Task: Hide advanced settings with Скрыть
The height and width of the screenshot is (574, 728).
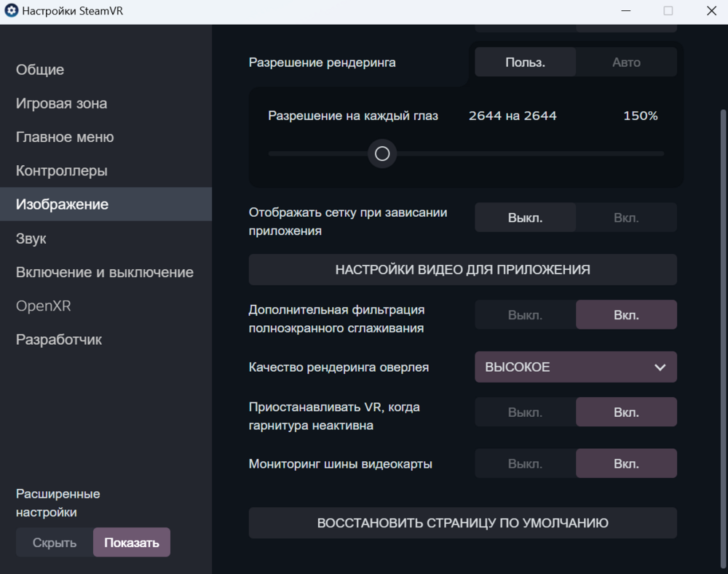Action: pos(55,543)
